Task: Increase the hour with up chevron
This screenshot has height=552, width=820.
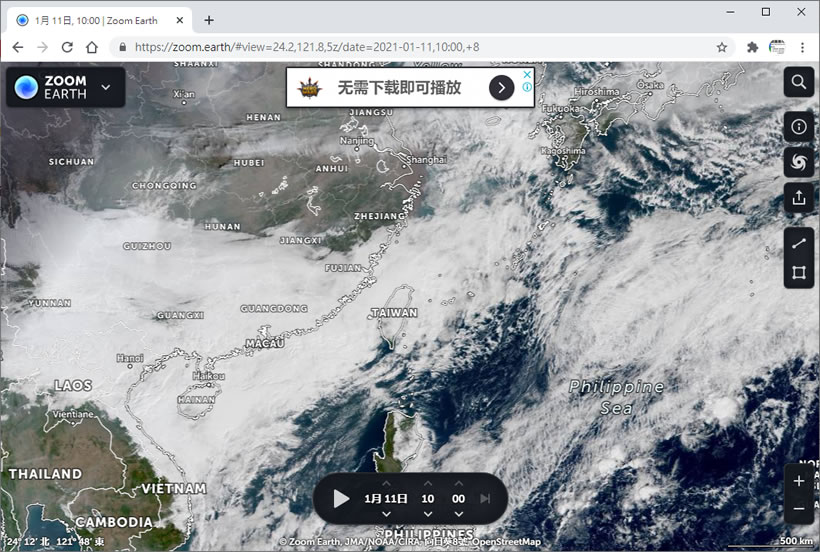Action: pos(428,484)
